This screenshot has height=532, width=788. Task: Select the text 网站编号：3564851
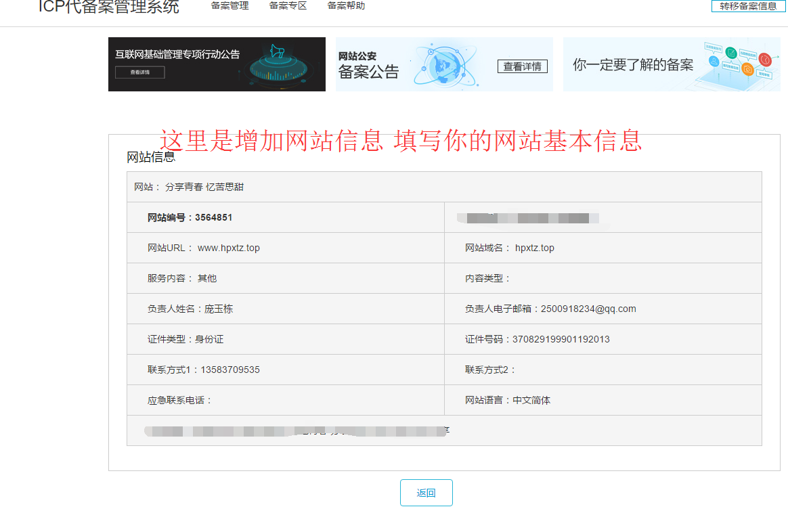pos(190,217)
